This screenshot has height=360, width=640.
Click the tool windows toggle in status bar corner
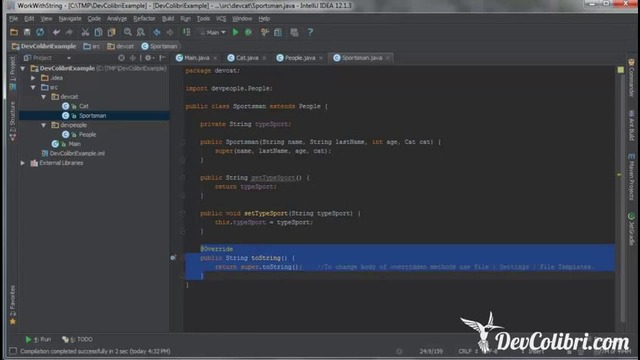tap(13, 351)
